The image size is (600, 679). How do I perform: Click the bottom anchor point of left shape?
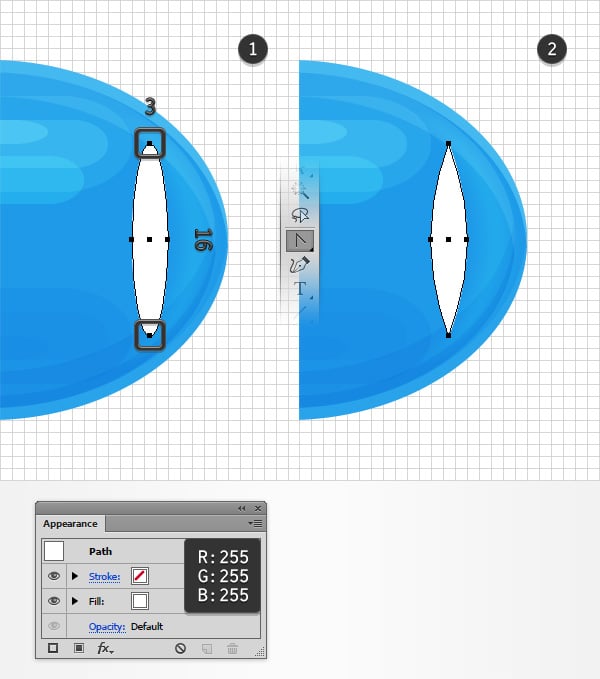point(149,335)
